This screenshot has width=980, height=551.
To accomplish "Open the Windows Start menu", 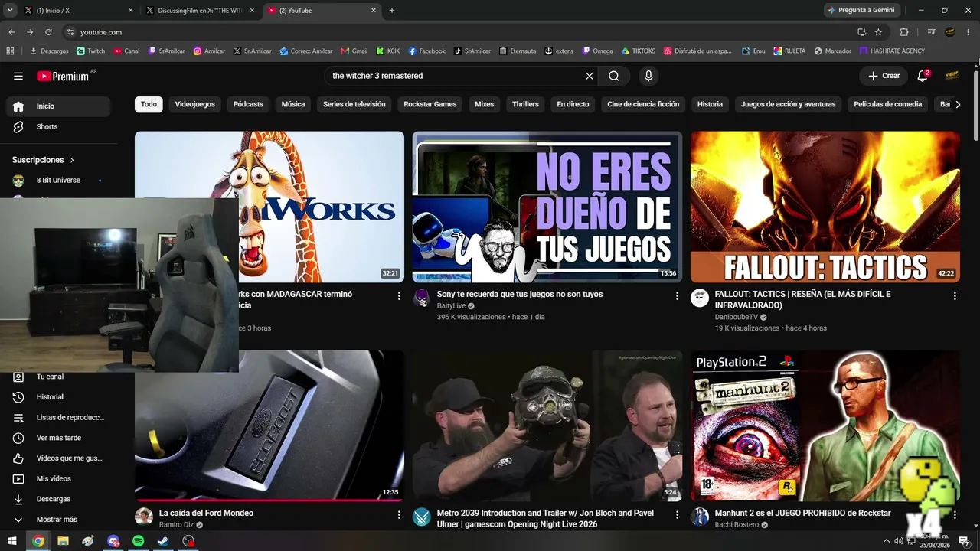I will coord(12,541).
